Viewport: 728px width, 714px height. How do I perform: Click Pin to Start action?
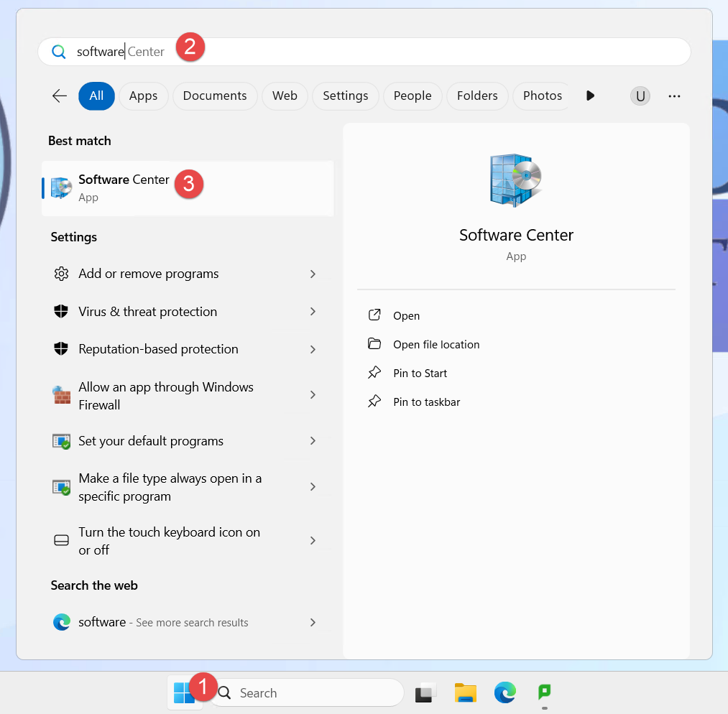click(420, 373)
